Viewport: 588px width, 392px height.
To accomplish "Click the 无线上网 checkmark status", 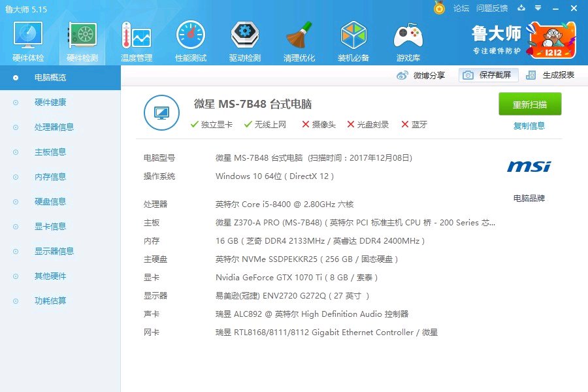I will [x=265, y=125].
